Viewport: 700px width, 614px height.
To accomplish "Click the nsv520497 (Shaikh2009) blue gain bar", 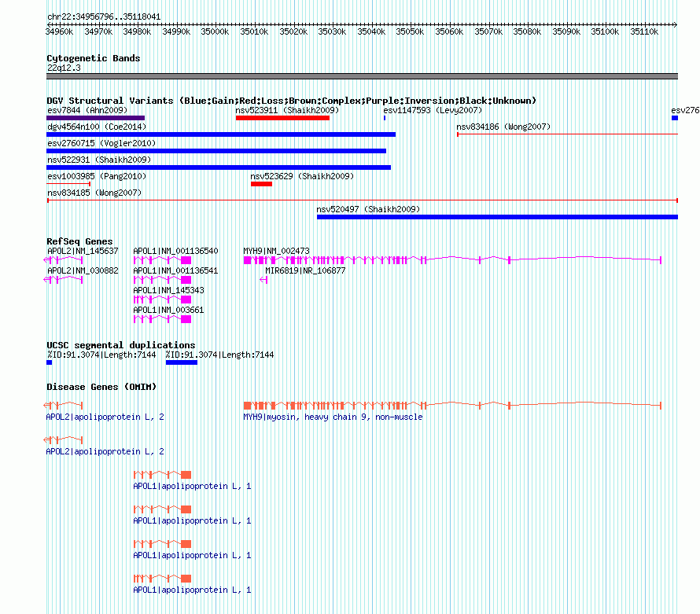I will [x=497, y=217].
